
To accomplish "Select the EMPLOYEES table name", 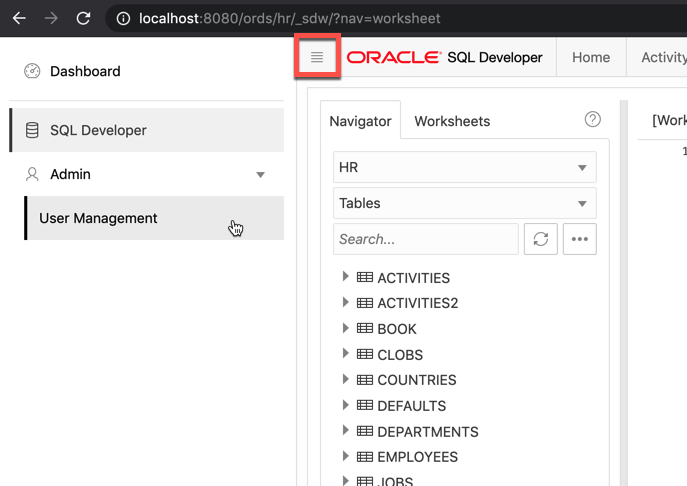I will [x=418, y=457].
